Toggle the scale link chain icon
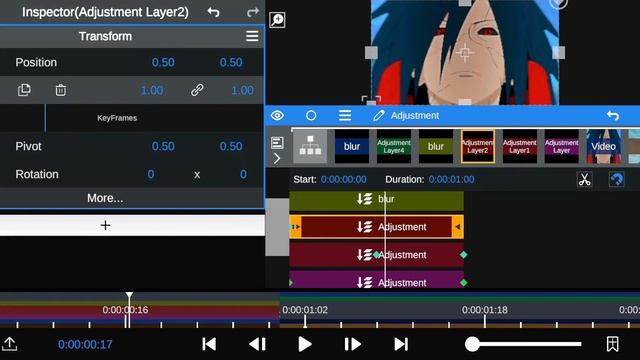 197,90
